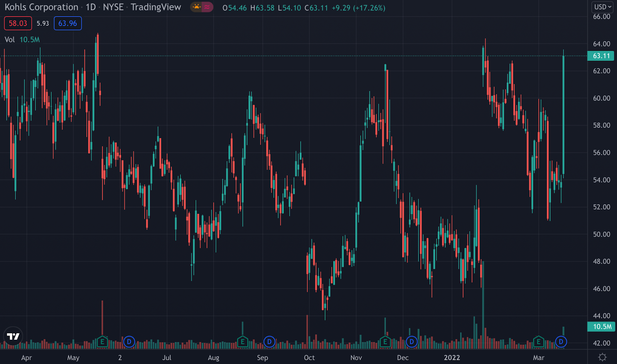Image resolution: width=617 pixels, height=364 pixels.
Task: Open the dividend marker near Dec
Action: [411, 342]
